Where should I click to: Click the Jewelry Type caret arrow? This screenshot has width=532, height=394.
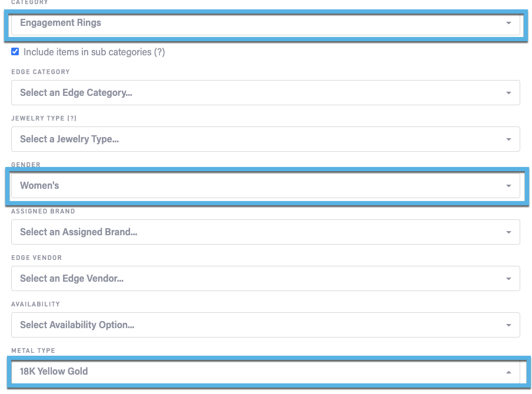(508, 139)
